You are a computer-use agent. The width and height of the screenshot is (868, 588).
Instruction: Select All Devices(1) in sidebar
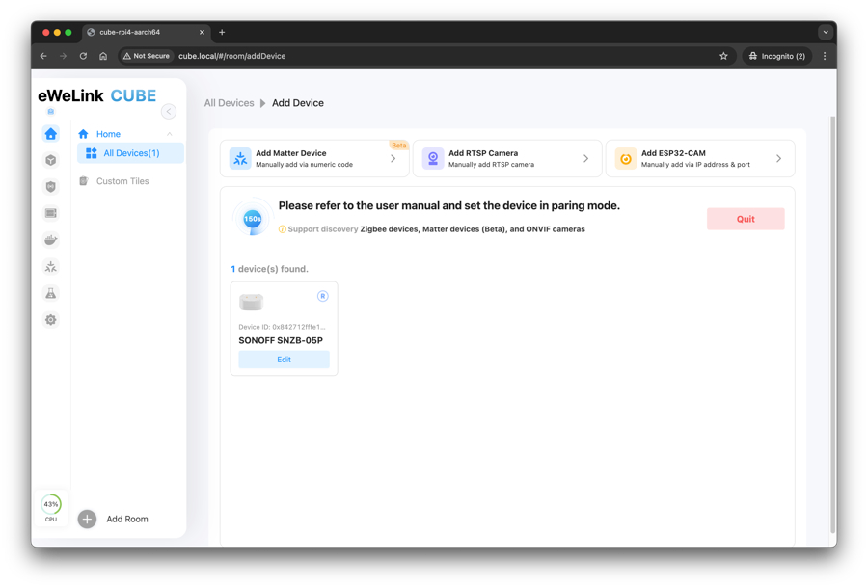click(131, 153)
